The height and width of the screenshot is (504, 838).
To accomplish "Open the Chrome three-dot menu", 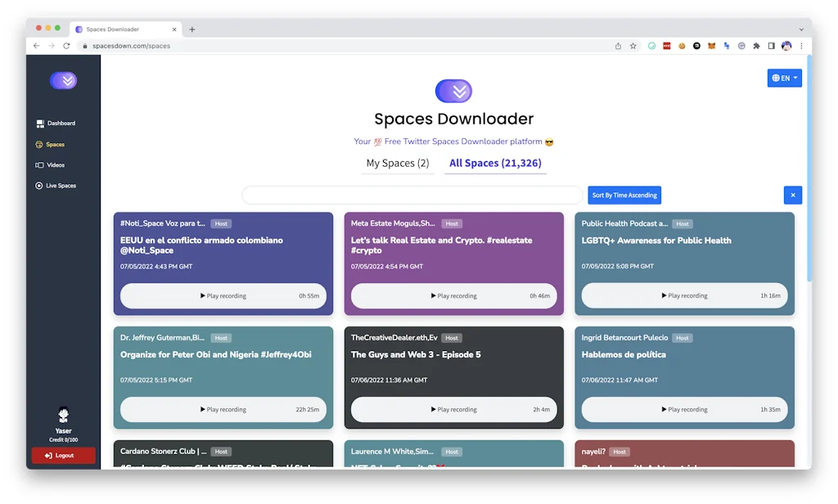I will [x=801, y=46].
